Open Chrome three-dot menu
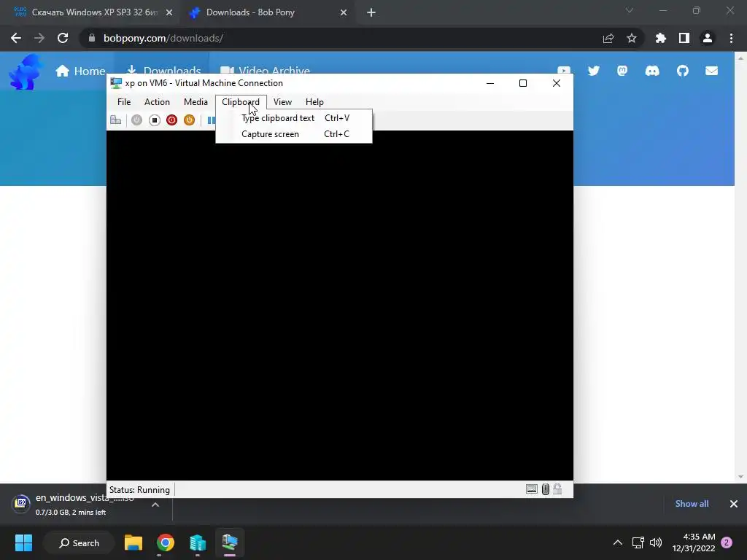 pos(731,38)
